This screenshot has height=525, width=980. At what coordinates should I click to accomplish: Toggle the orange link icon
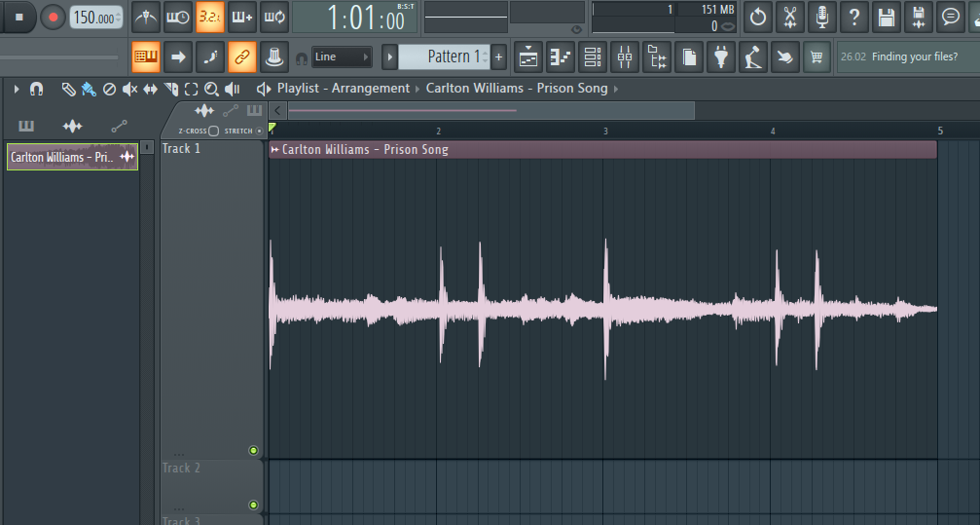(x=242, y=56)
